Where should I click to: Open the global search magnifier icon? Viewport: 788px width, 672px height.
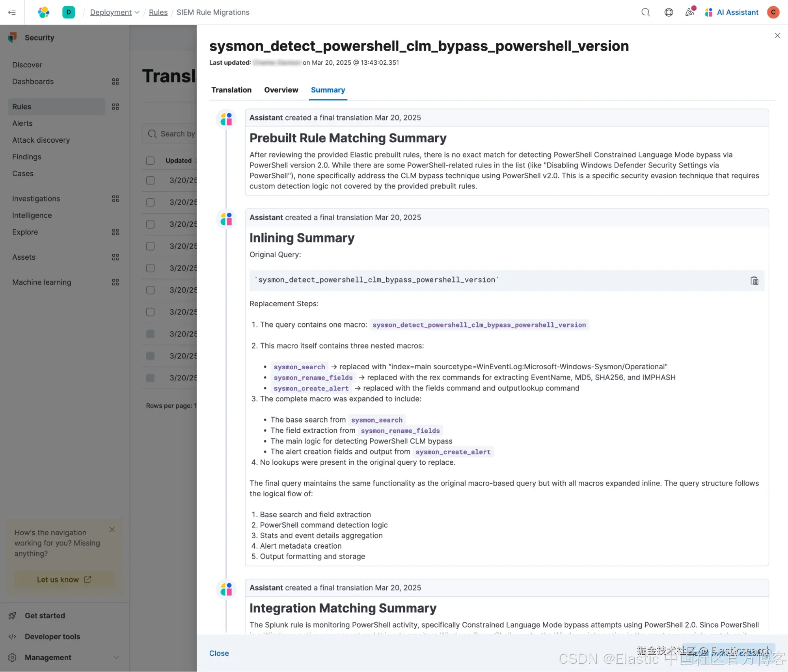(x=645, y=12)
